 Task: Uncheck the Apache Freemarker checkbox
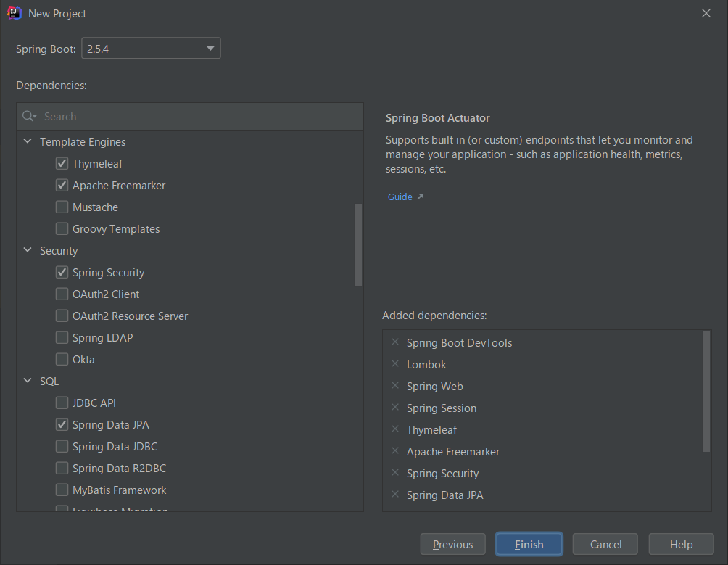pyautogui.click(x=62, y=185)
